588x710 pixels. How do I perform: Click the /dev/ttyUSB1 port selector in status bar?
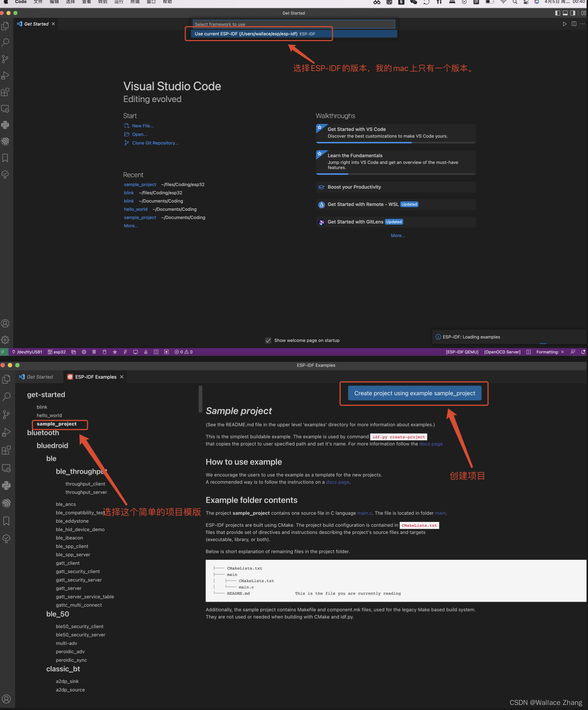click(27, 352)
